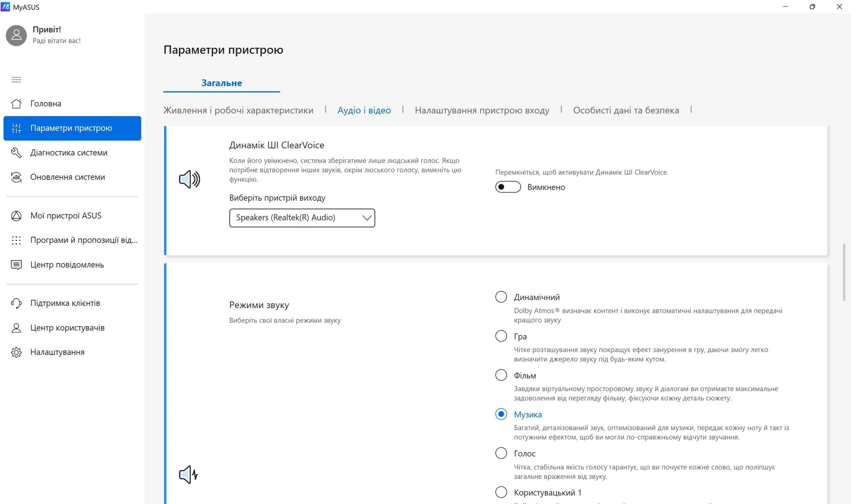Click the Діагностика системи wrench icon
851x504 pixels.
pos(16,153)
